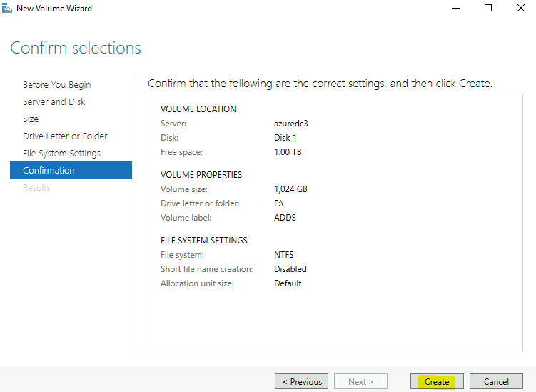Viewport: 536px width, 392px height.
Task: Click the ADDS volume label value
Action: coord(285,218)
